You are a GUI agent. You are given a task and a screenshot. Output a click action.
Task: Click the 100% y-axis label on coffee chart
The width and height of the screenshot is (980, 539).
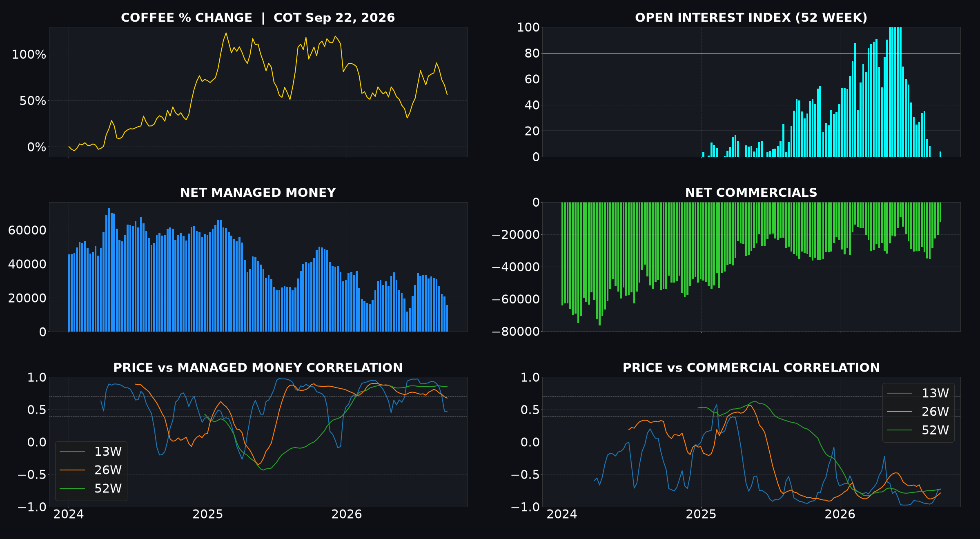pos(29,54)
